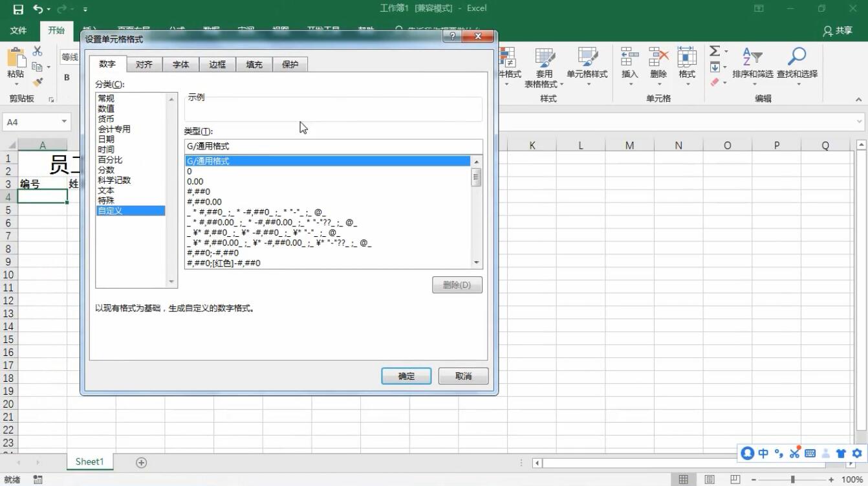Select the 0.00 format in type list
868x486 pixels.
pos(195,182)
